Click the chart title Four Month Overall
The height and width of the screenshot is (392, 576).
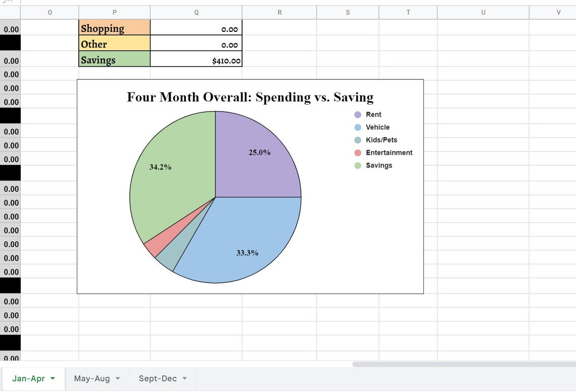click(x=250, y=97)
